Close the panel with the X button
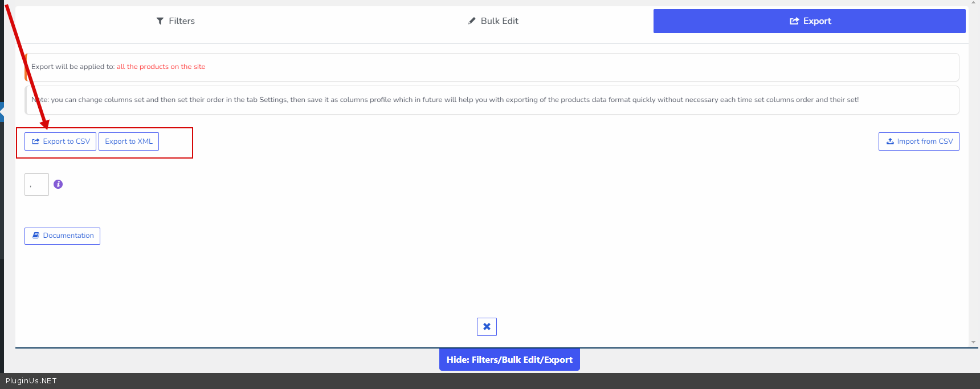980x389 pixels. (x=487, y=327)
